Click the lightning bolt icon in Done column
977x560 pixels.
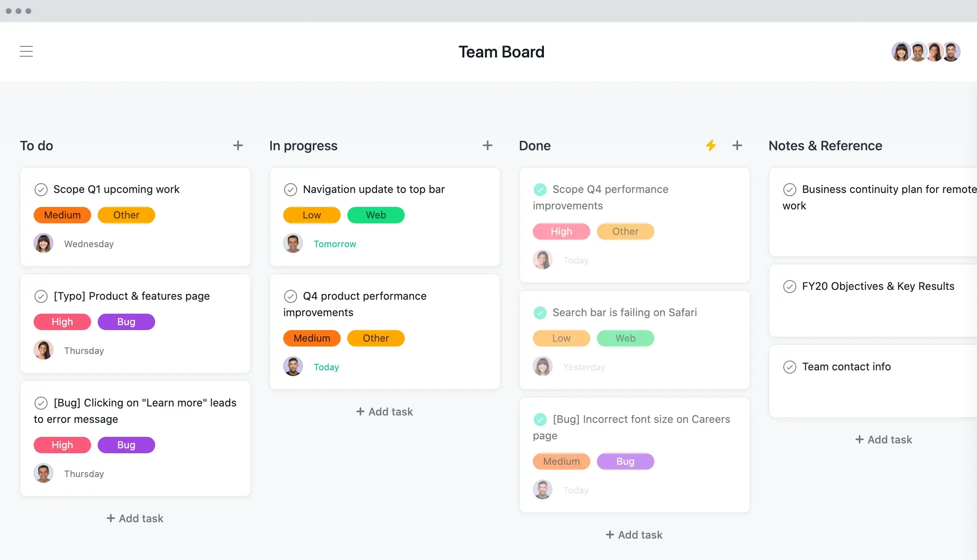point(711,146)
